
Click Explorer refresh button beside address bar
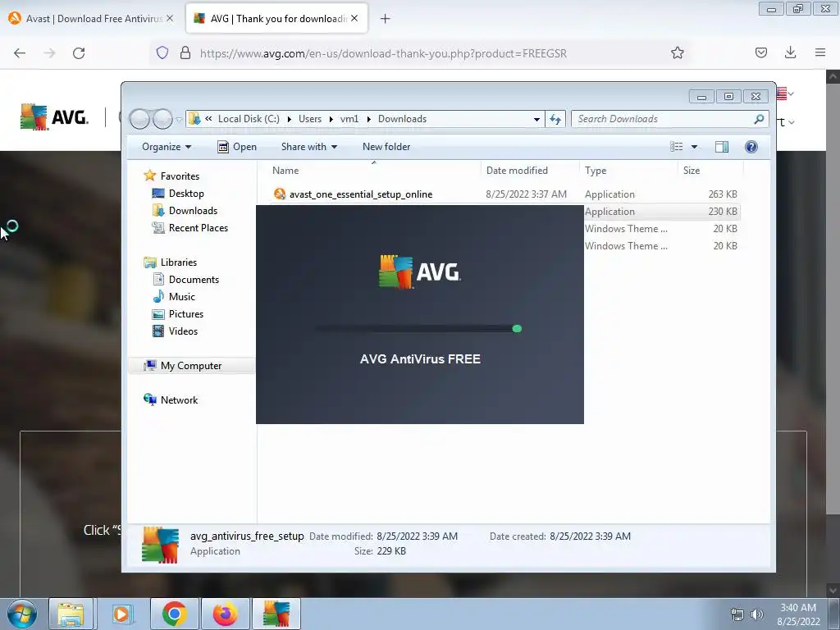555,119
